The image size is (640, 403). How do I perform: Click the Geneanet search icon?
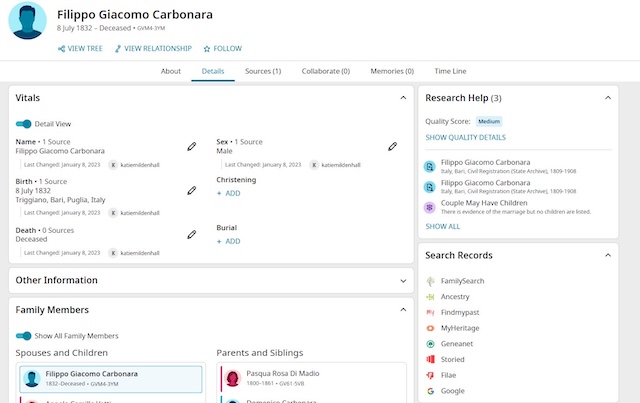430,343
